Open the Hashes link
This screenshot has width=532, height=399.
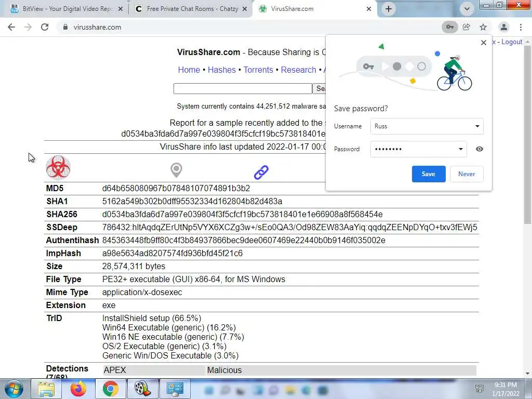coord(221,70)
